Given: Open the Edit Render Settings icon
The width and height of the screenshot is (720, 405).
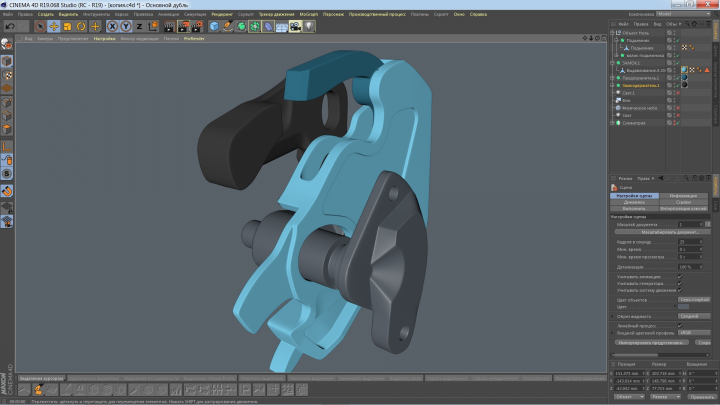Looking at the screenshot, I should (x=197, y=26).
